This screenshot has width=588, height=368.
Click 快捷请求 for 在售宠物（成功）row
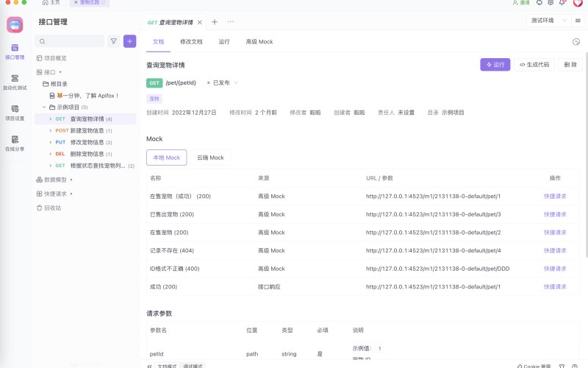point(555,196)
